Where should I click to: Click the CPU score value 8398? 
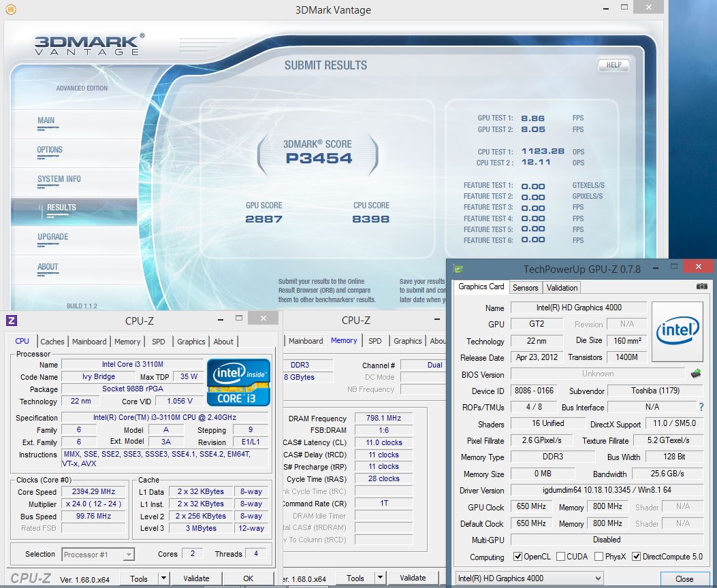(371, 219)
